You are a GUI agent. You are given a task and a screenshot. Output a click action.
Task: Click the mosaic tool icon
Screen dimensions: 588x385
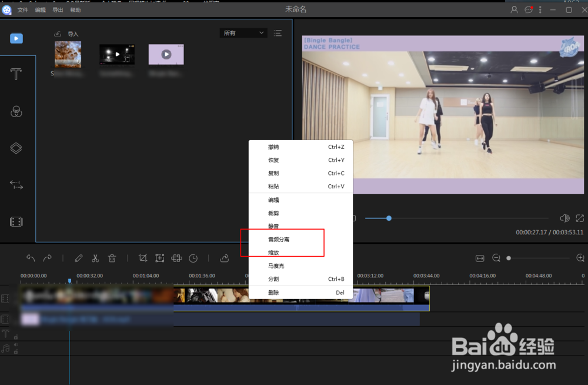tap(176, 258)
